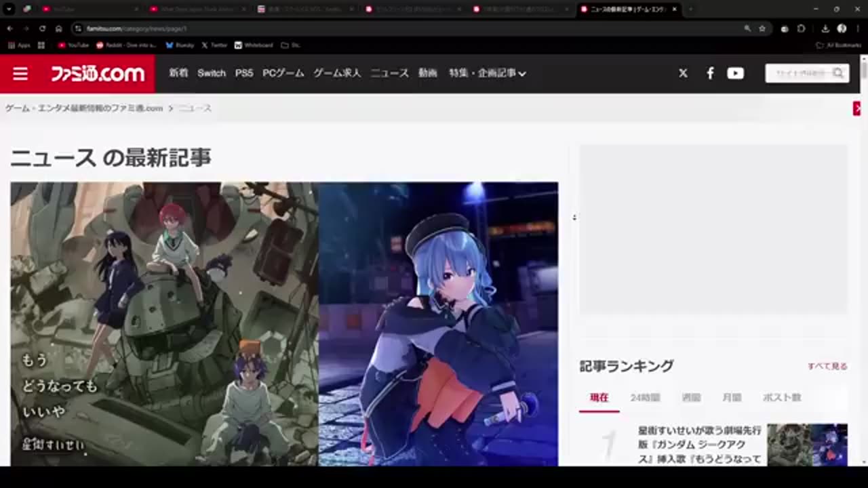Open the Whiteboard bookmark
This screenshot has width=868, height=488.
[254, 45]
